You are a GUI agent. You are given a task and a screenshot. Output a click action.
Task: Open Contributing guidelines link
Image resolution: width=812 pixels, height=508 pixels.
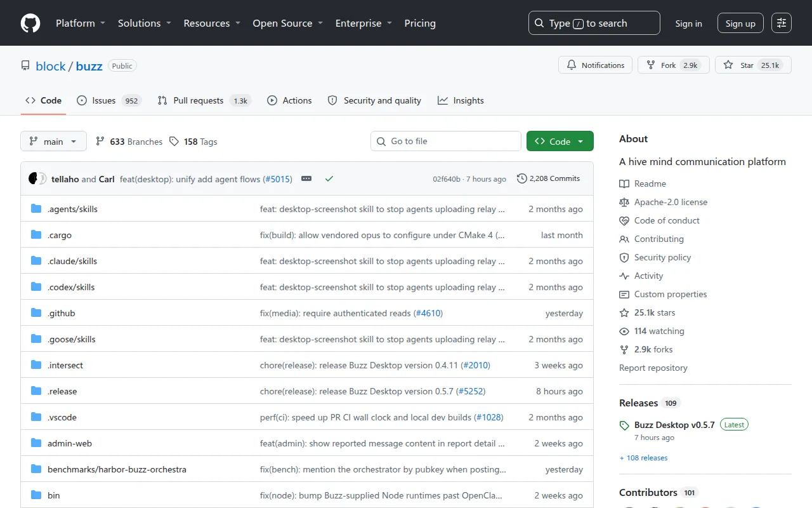pyautogui.click(x=652, y=239)
